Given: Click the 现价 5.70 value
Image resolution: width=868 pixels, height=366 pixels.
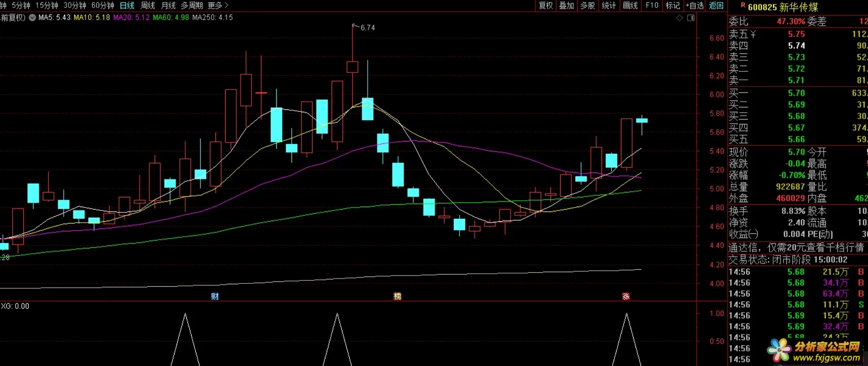Looking at the screenshot, I should 797,152.
